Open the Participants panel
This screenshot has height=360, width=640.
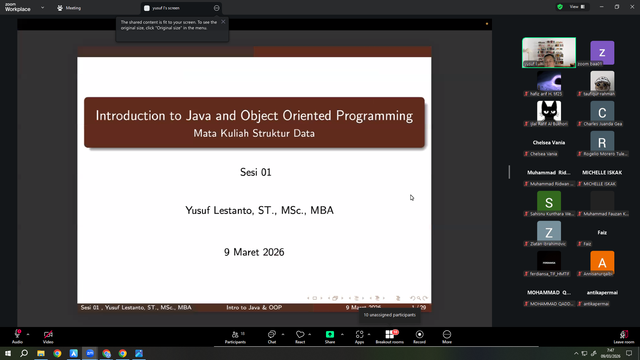(235, 336)
